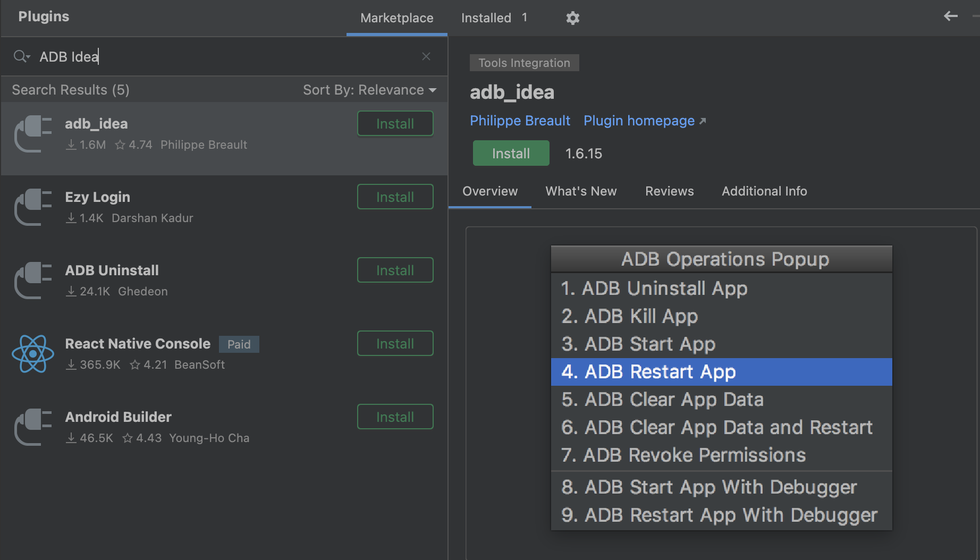Install the Android Builder plugin

coord(395,417)
